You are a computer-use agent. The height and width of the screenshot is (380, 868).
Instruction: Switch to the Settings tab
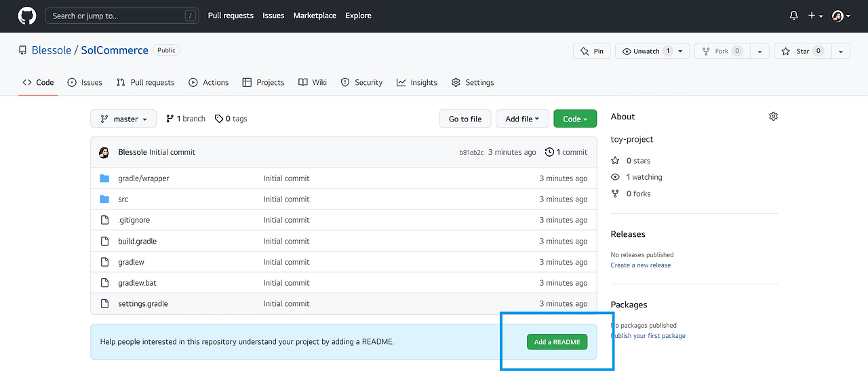pos(473,82)
